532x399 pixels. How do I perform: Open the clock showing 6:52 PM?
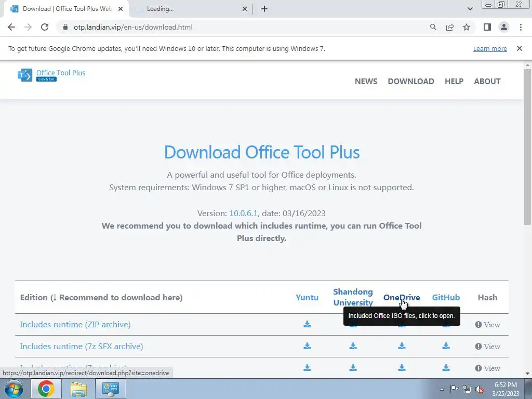(x=506, y=389)
